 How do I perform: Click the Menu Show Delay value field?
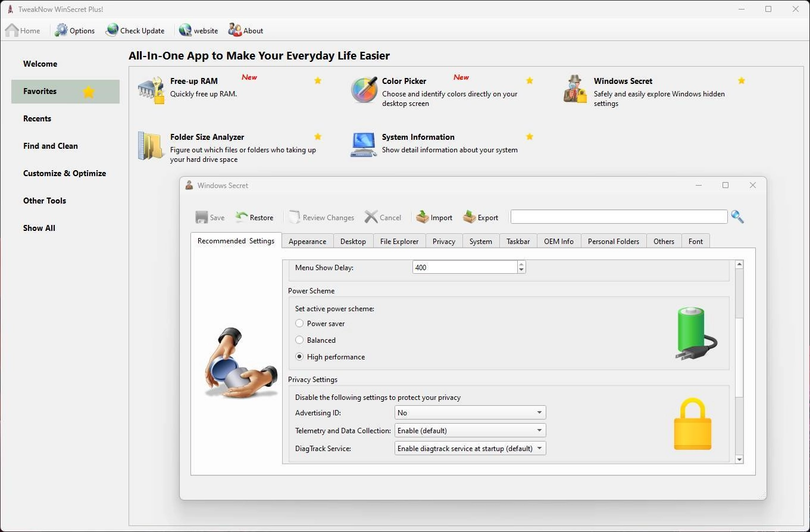[465, 267]
